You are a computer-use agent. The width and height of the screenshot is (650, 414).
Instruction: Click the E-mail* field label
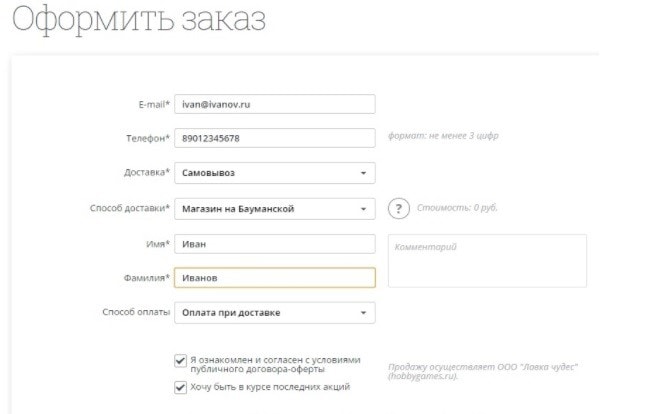(148, 104)
